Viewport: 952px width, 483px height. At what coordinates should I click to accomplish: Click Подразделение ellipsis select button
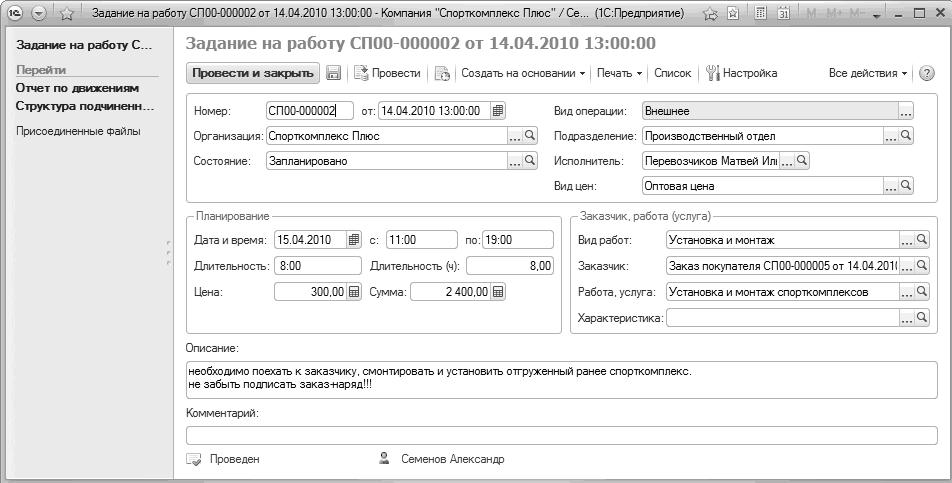click(x=891, y=137)
